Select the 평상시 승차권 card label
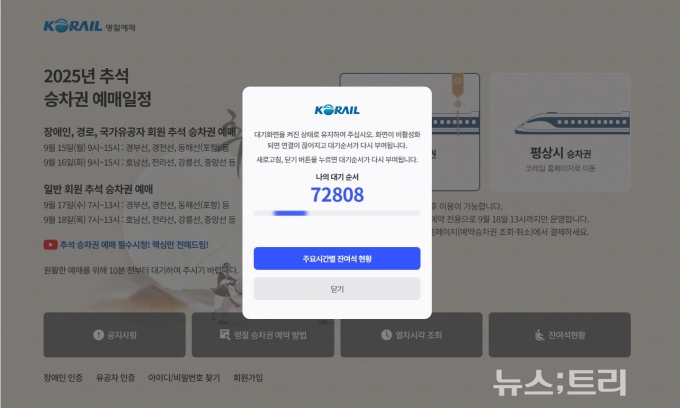 [x=560, y=153]
